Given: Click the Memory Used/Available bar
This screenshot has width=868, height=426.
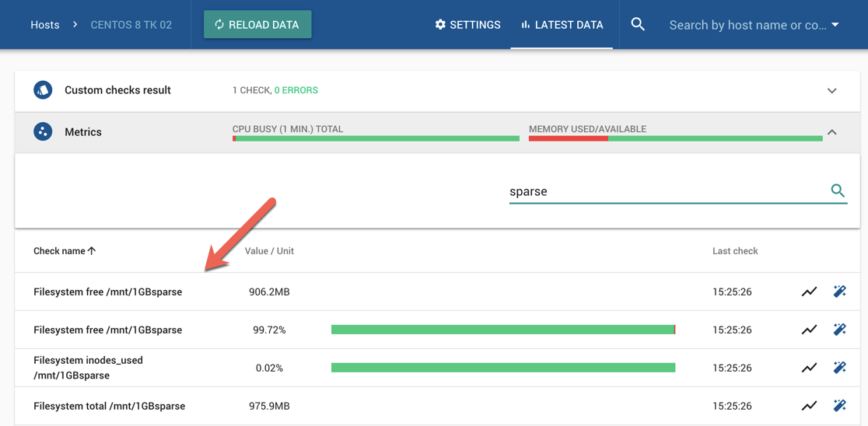Looking at the screenshot, I should point(675,138).
